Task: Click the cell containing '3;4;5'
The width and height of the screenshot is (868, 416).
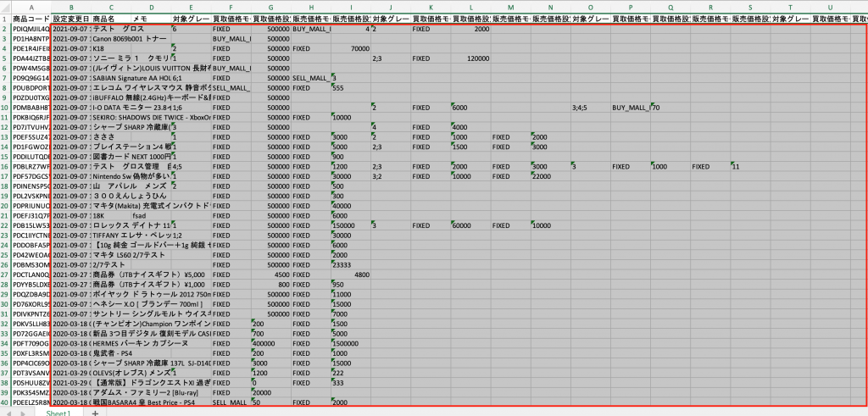Action: point(591,108)
